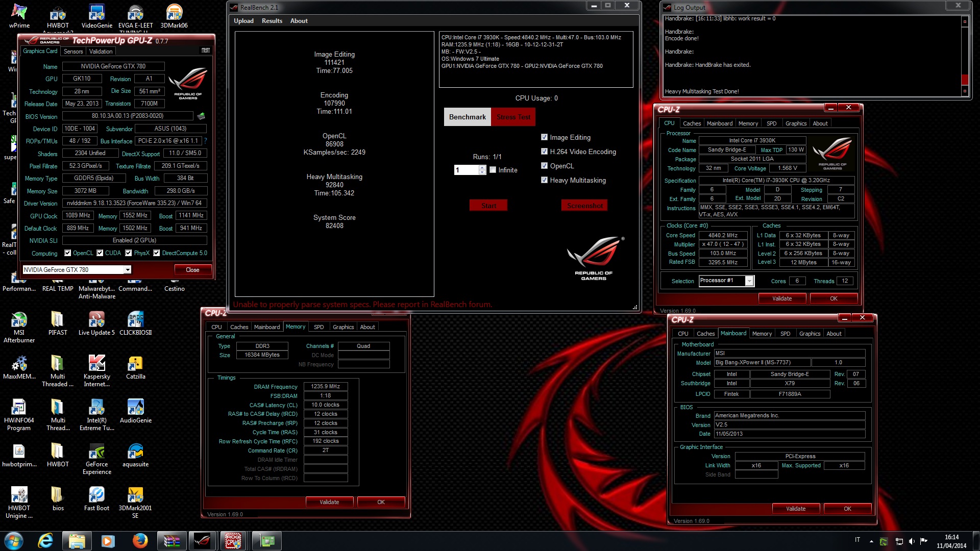Open Firefox from the taskbar
Image resolution: width=980 pixels, height=551 pixels.
[140, 541]
